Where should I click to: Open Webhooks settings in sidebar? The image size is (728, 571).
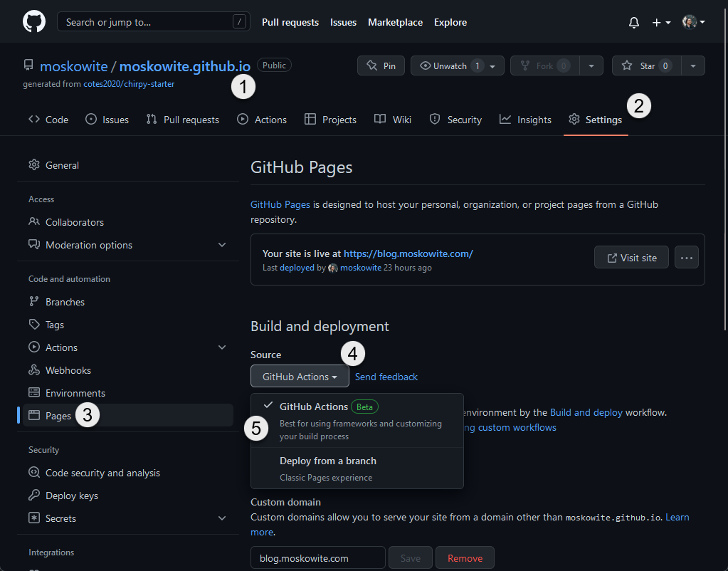point(128,370)
